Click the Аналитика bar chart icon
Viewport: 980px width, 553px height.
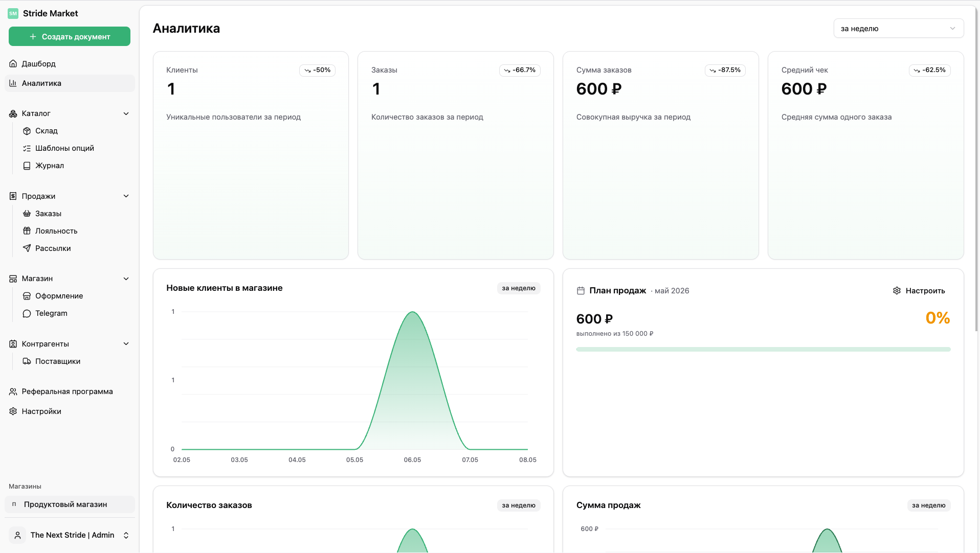click(x=13, y=83)
